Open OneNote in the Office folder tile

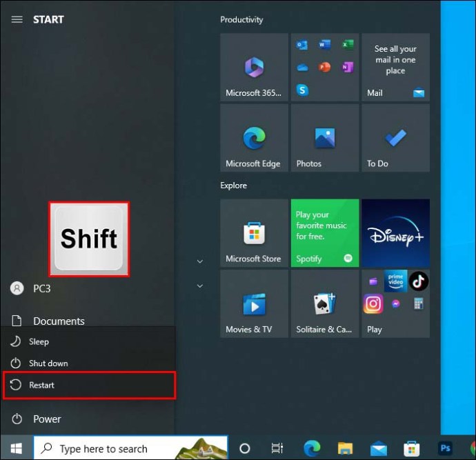(348, 67)
